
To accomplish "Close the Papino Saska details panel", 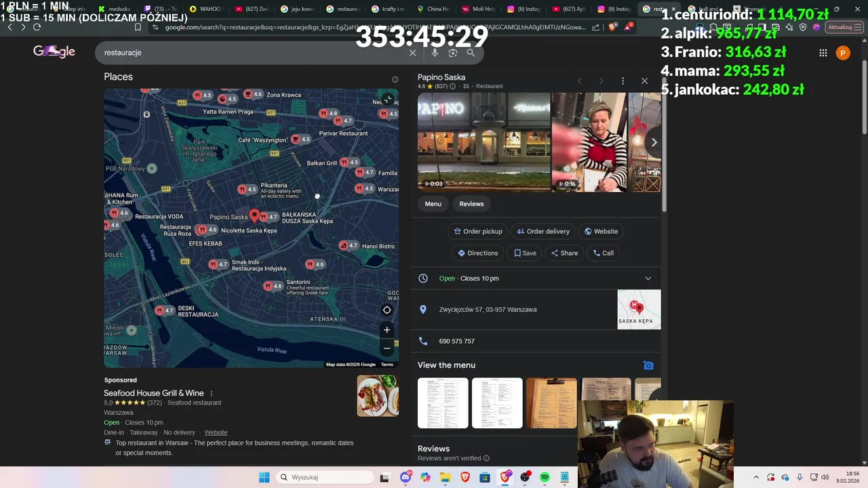I will 644,81.
